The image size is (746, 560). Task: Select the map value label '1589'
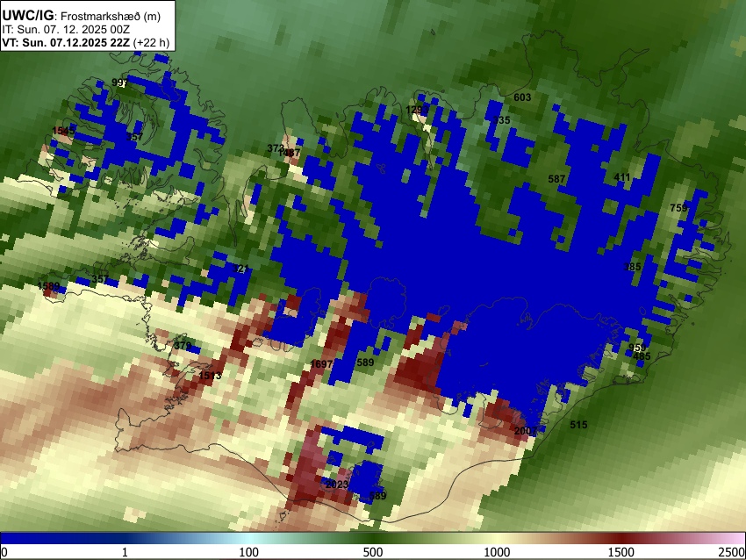pyautogui.click(x=48, y=286)
